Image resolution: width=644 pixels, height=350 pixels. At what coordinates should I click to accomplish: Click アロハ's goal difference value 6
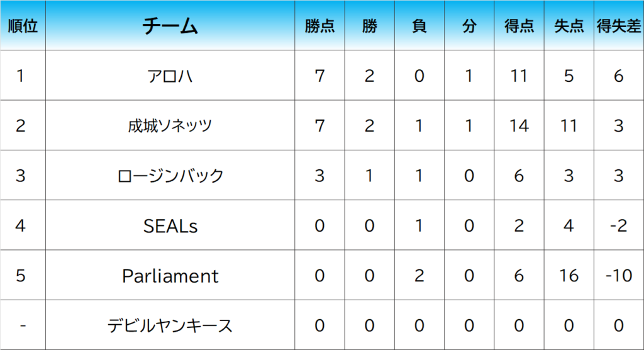tap(619, 76)
